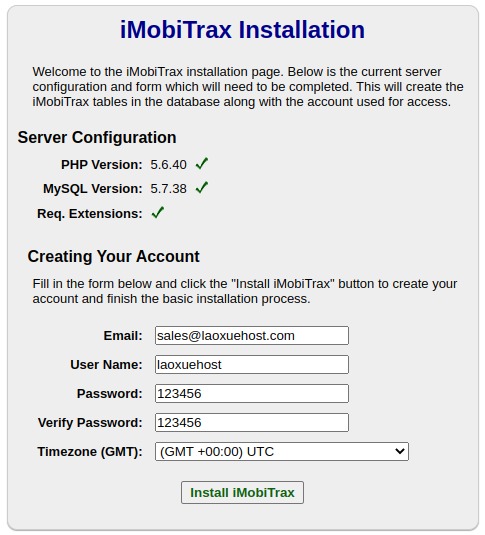Click the Password input field
This screenshot has height=535, width=485.
coord(252,393)
